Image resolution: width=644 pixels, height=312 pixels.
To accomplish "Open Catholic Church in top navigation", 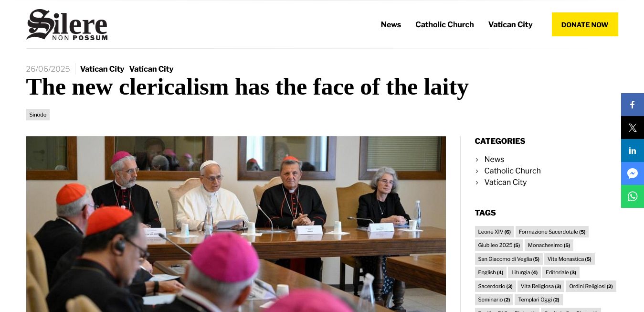I will tap(444, 24).
